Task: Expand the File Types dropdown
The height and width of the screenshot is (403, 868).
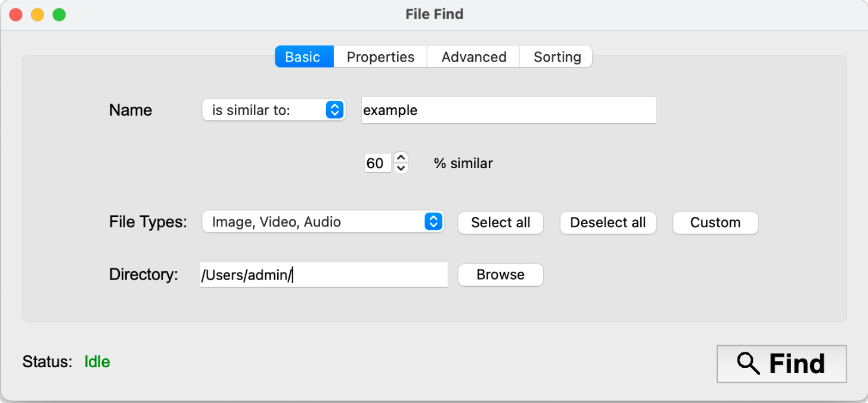Action: coord(323,222)
